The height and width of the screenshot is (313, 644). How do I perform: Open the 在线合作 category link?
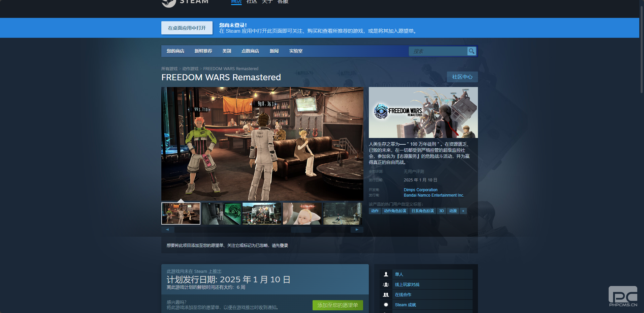coord(403,294)
